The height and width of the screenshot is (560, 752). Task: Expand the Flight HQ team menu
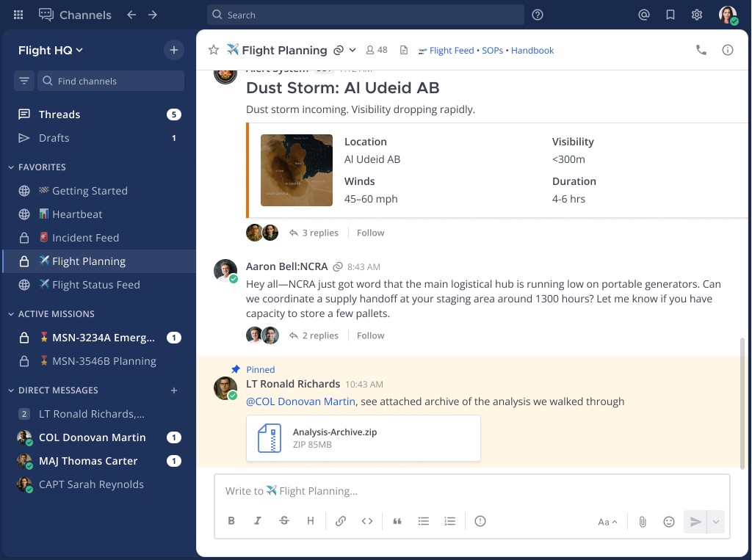coord(51,50)
